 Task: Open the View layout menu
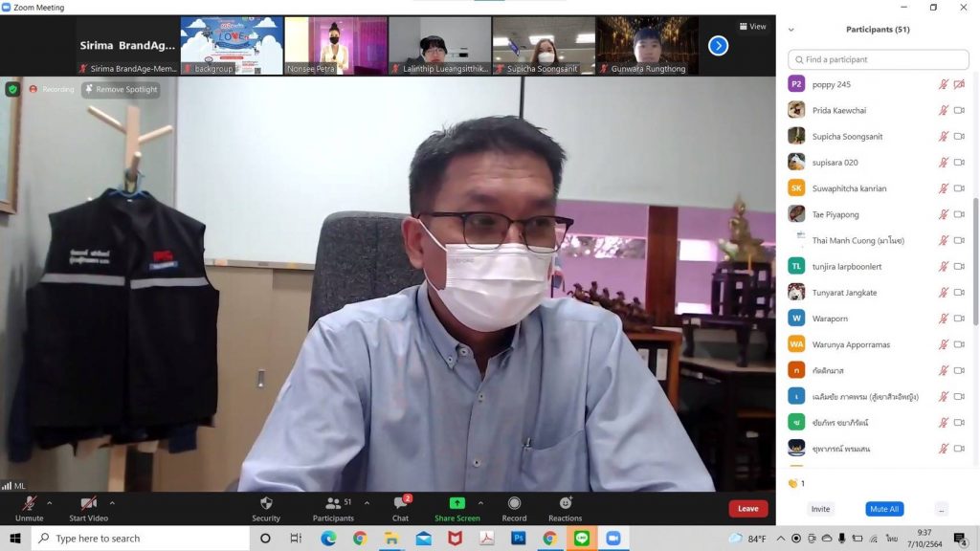click(x=752, y=26)
